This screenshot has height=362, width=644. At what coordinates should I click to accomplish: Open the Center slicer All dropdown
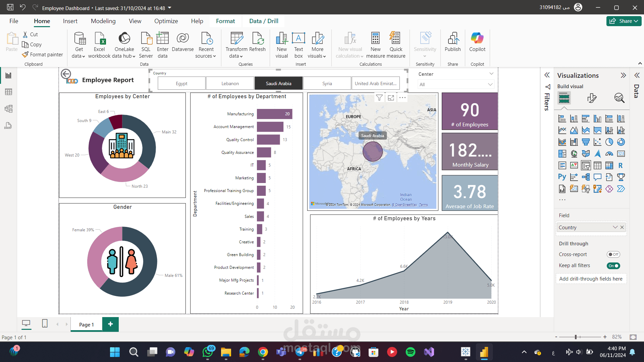[456, 84]
